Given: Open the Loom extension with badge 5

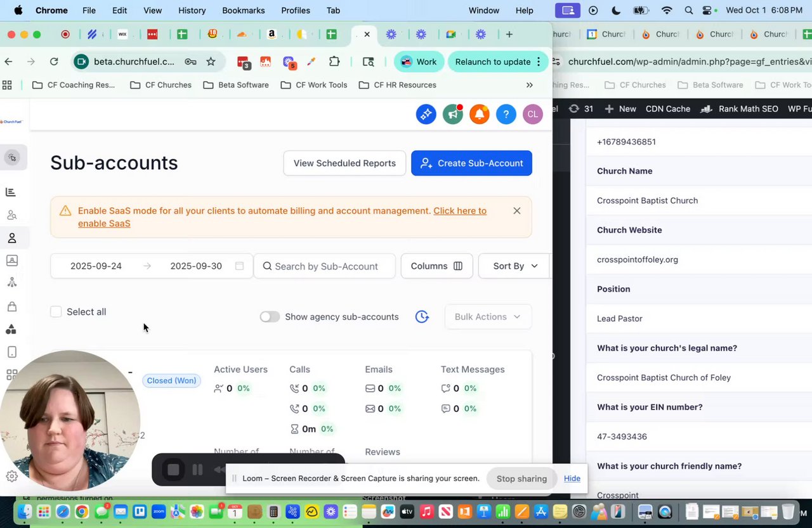Looking at the screenshot, I should [x=289, y=62].
